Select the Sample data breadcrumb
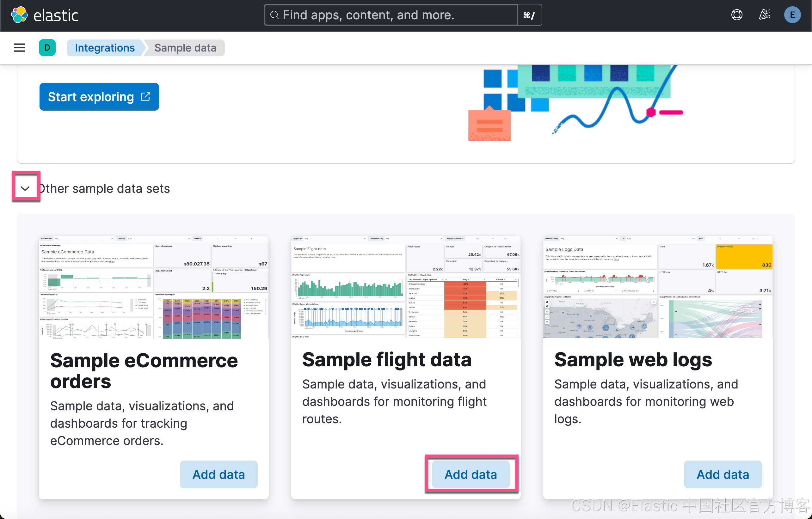 (x=185, y=48)
